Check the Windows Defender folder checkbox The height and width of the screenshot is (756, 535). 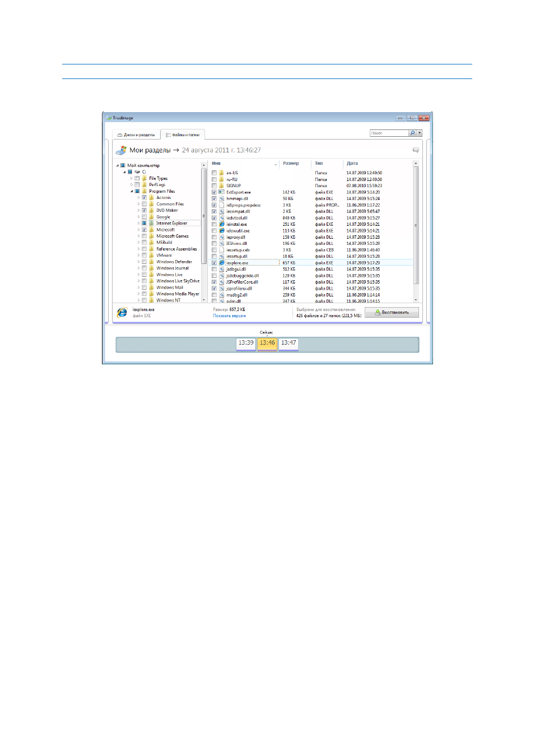(x=144, y=262)
